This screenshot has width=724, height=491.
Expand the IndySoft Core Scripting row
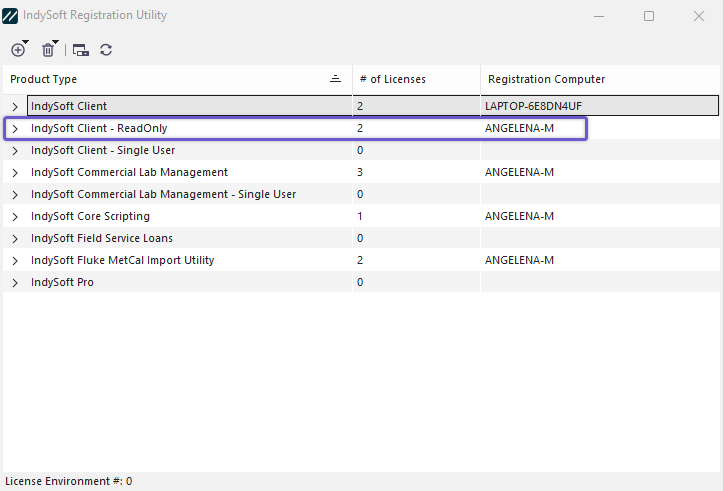[15, 217]
